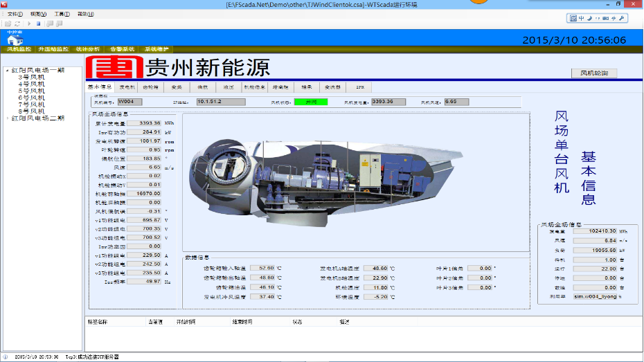This screenshot has width=644, height=362.
Task: Select 4号风机 in the tree
Action: click(31, 84)
